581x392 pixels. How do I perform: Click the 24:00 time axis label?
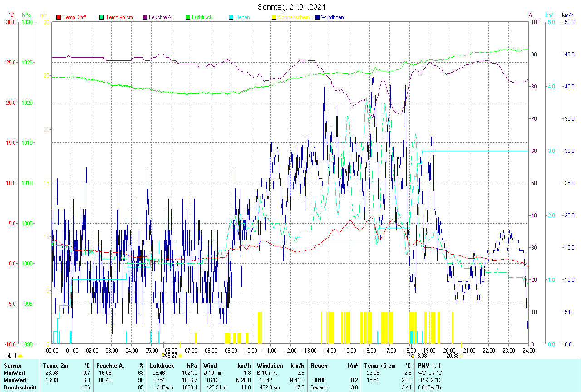pos(528,351)
